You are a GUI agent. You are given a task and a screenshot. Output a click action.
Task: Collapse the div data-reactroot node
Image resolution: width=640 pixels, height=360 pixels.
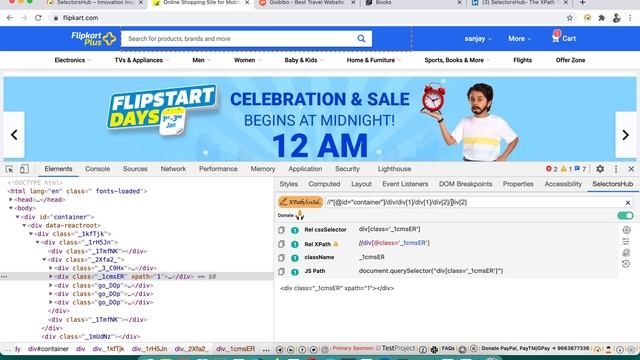pos(24,225)
